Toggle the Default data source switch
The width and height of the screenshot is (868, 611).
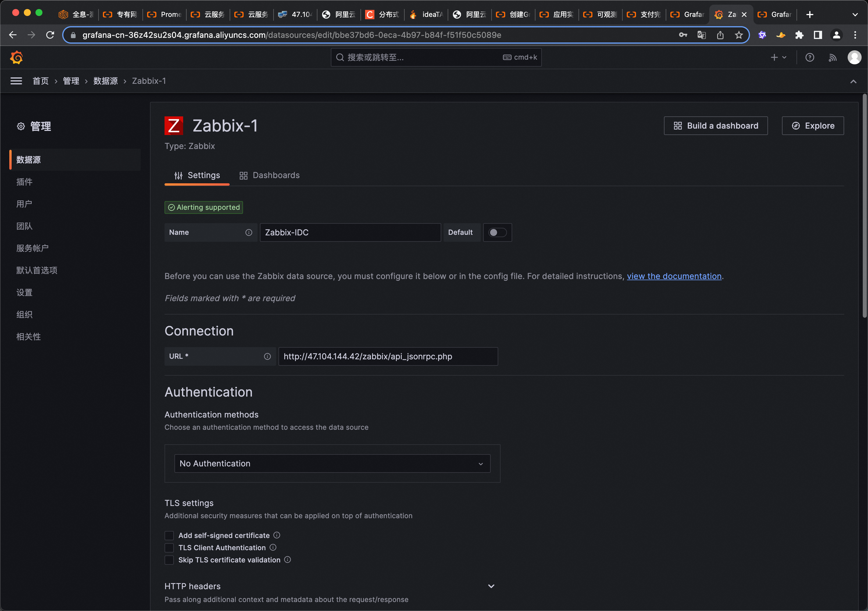[497, 232]
